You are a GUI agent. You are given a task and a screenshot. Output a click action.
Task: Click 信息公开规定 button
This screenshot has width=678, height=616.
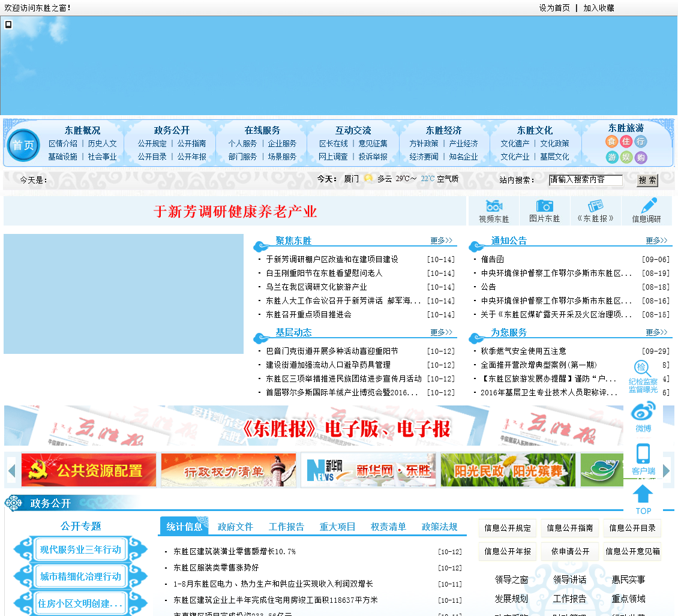(508, 528)
